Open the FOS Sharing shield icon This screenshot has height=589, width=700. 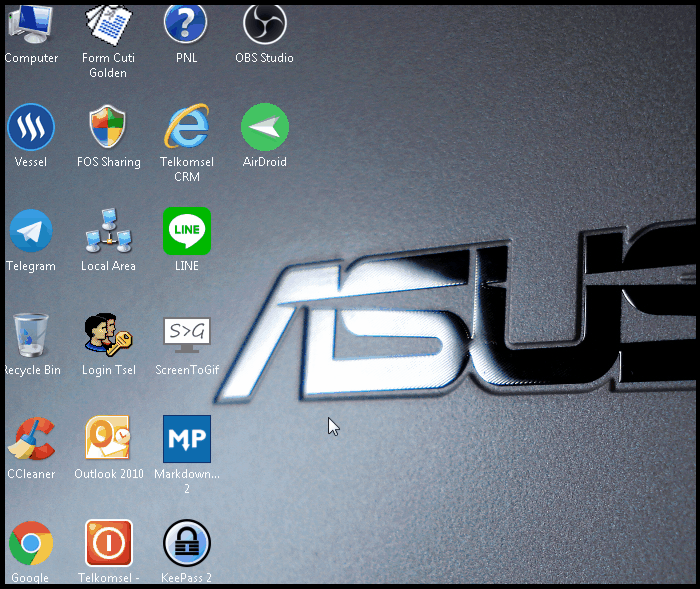(x=108, y=126)
